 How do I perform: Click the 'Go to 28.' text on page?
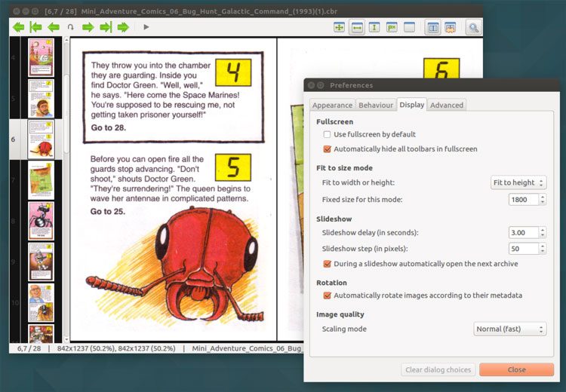[108, 127]
